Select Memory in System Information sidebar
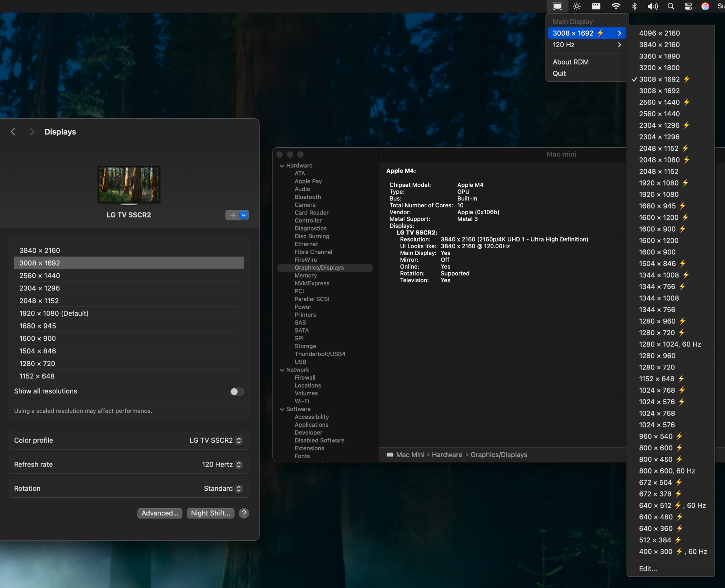Screen dimensions: 725x588 pos(306,276)
